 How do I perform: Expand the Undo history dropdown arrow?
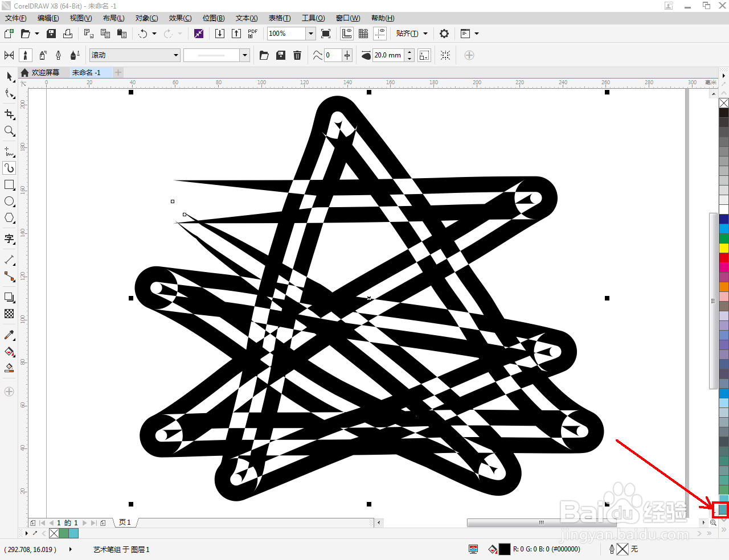154,34
